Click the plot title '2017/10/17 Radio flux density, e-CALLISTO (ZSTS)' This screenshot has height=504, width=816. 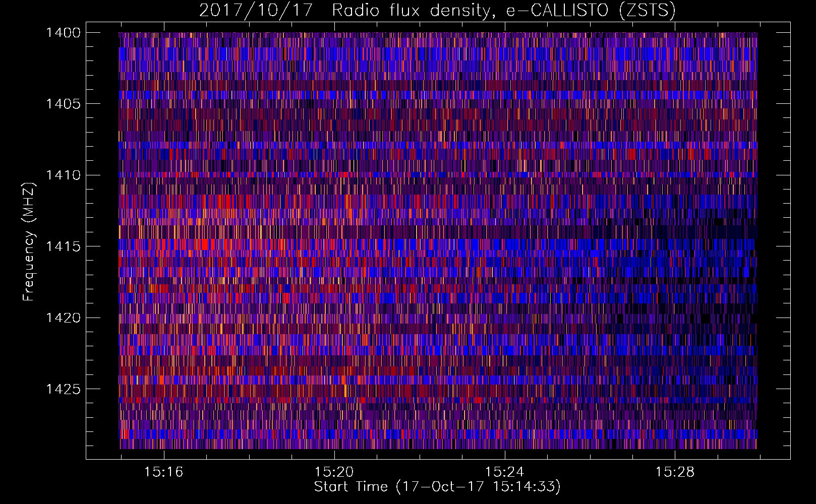pos(437,11)
